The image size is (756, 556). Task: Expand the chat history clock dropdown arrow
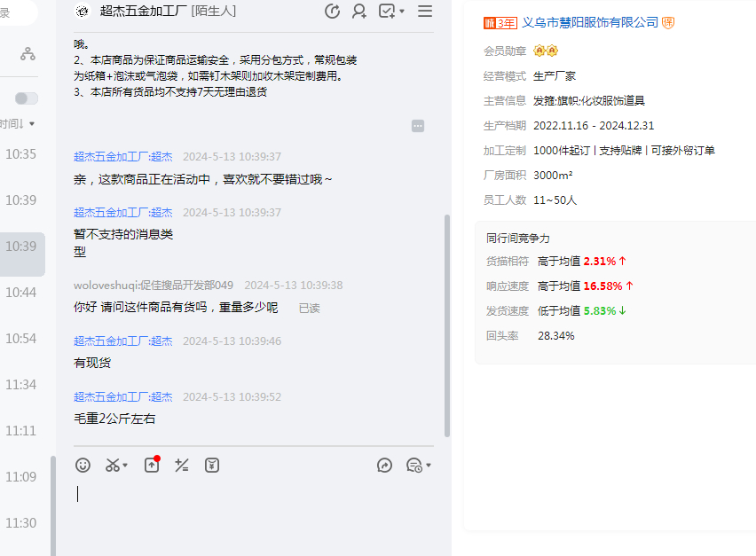(429, 466)
